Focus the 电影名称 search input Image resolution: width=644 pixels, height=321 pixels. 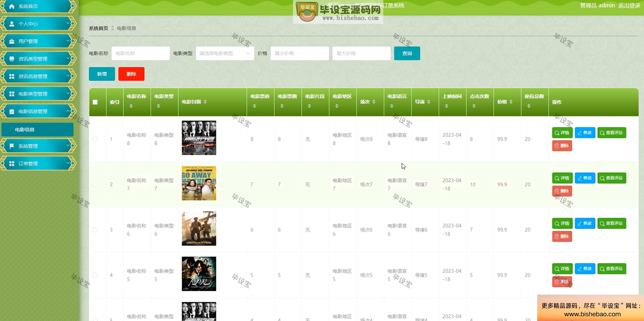[x=141, y=53]
